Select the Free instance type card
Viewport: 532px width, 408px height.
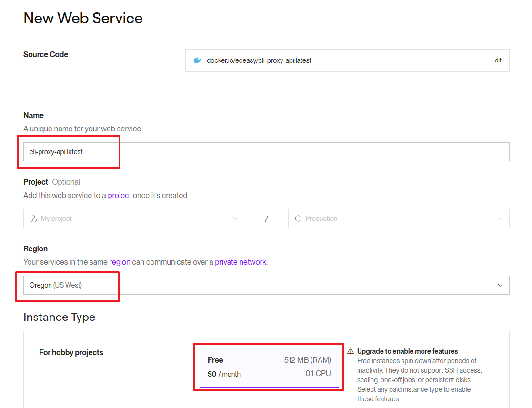click(269, 367)
